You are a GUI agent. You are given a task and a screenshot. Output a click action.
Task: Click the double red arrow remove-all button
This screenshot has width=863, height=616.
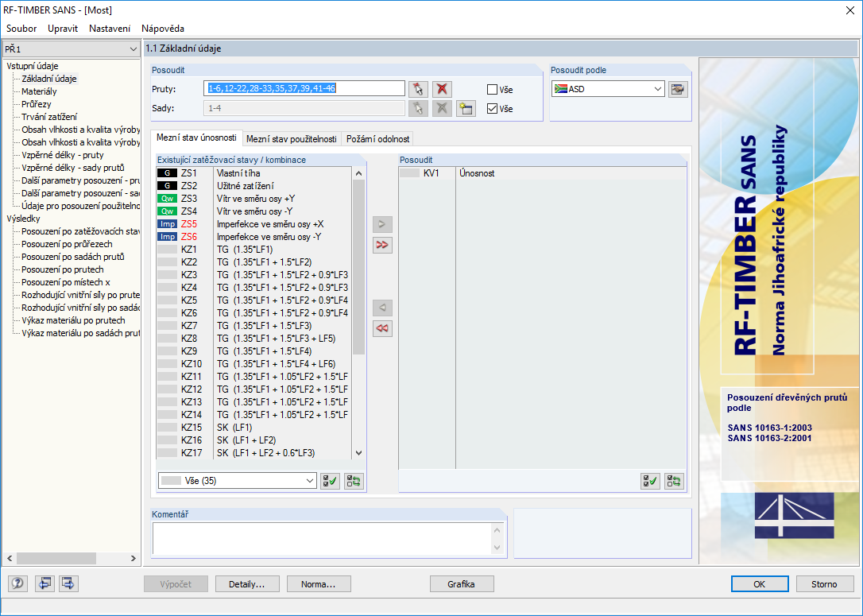[x=382, y=328]
